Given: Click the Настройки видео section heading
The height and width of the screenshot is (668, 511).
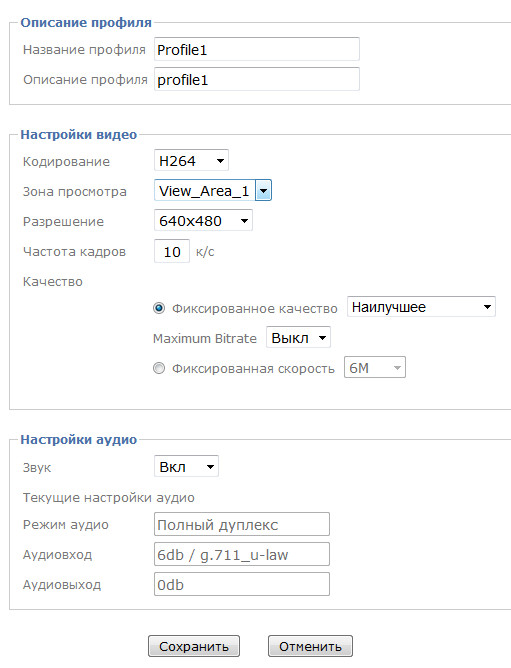Looking at the screenshot, I should coord(79,135).
